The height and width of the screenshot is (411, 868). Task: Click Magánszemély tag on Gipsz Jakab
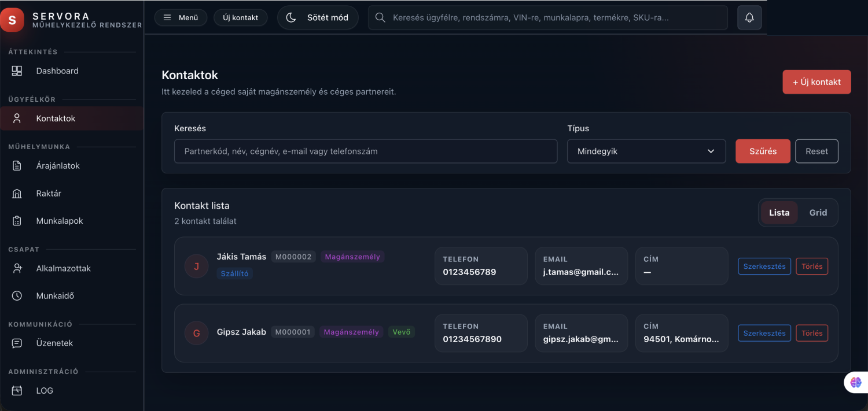pyautogui.click(x=351, y=332)
